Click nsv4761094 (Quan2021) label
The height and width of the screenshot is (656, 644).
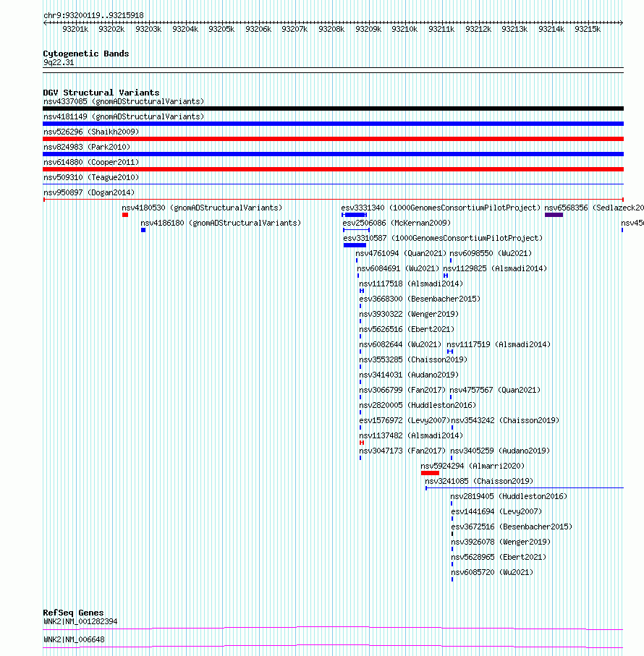pos(401,254)
